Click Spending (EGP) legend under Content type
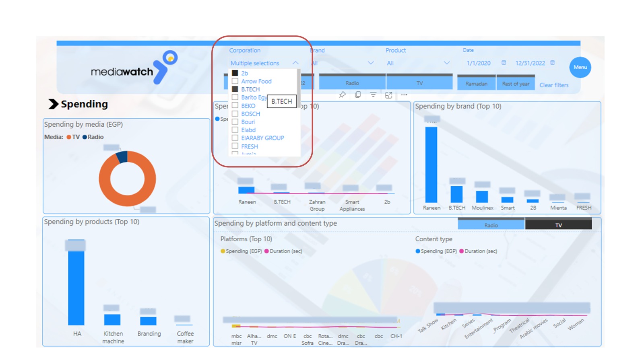The width and height of the screenshot is (644, 362). point(436,251)
